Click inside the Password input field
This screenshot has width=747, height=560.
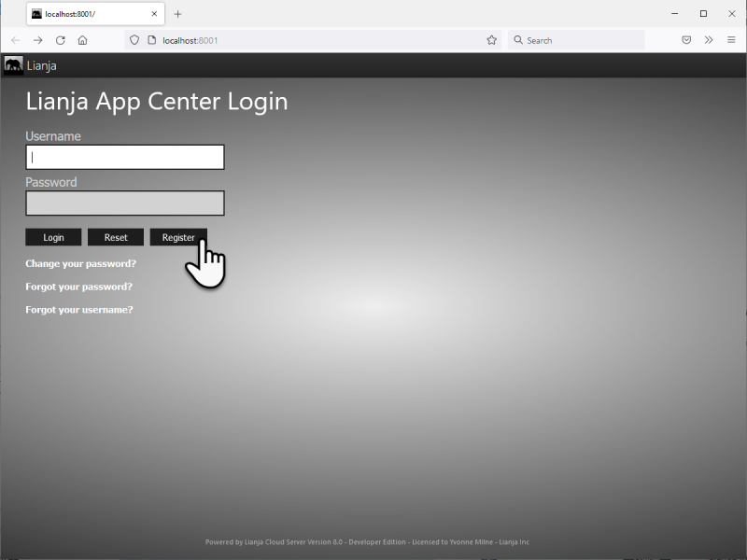pos(124,203)
